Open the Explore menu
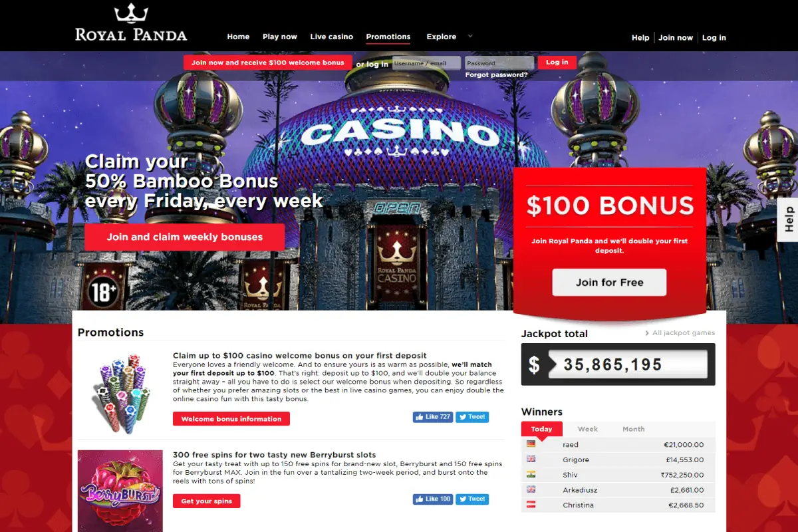This screenshot has height=532, width=798. click(x=442, y=37)
